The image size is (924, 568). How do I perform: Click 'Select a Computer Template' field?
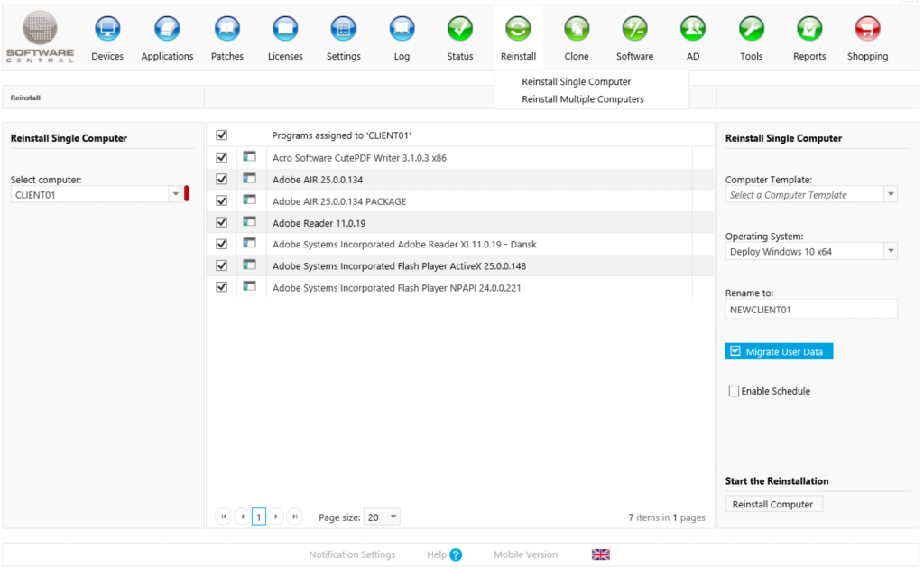[x=805, y=195]
